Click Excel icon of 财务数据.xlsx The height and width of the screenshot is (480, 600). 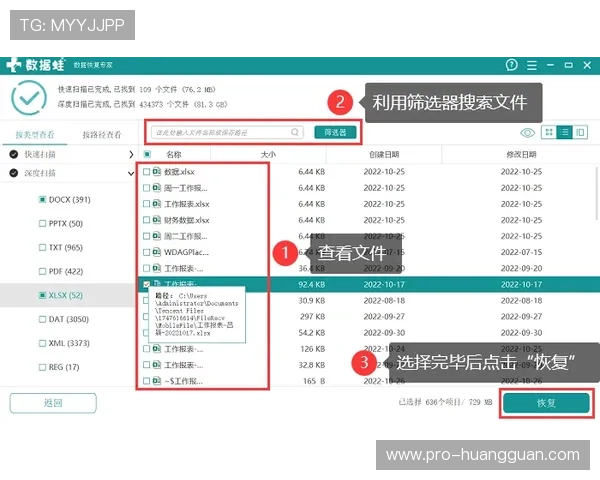(157, 220)
